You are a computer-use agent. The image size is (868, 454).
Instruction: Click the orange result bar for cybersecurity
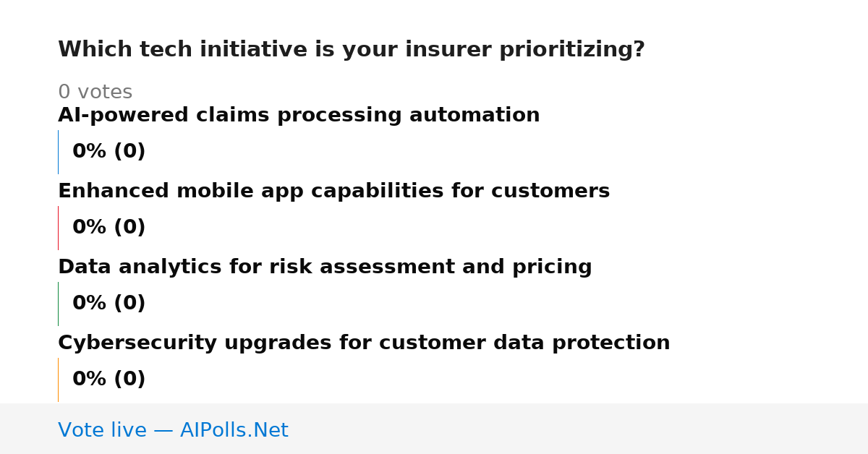(58, 380)
